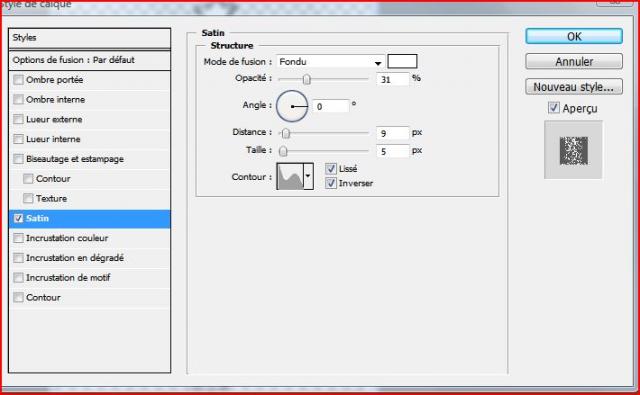Toggle the Inverser checkbox
This screenshot has height=395, width=640.
331,183
